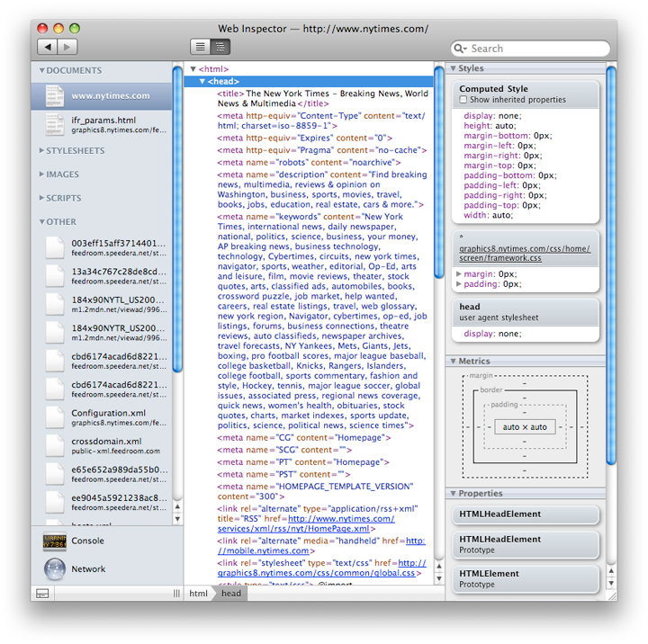Expand HTMLHeadElement Prototype section
This screenshot has height=644, width=648.
point(526,544)
